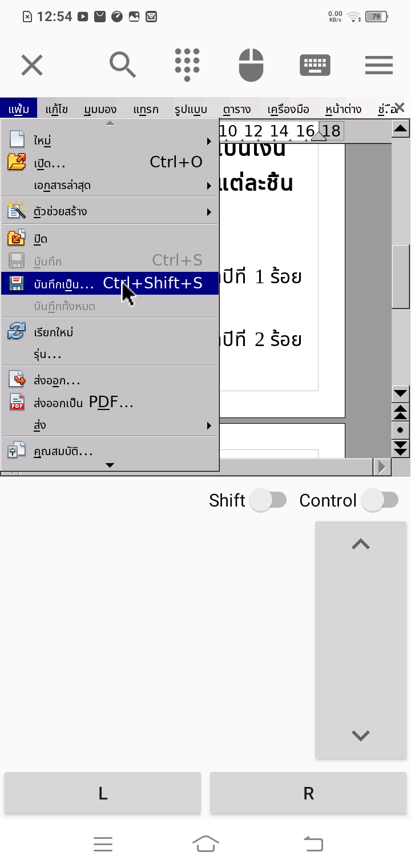
Task: Expand the ส่ง submenu arrow
Action: pyautogui.click(x=209, y=425)
